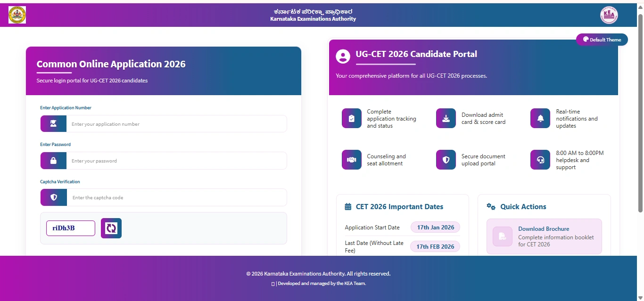Image resolution: width=644 pixels, height=301 pixels.
Task: Click the refresh captcha icon
Action: pos(111,228)
